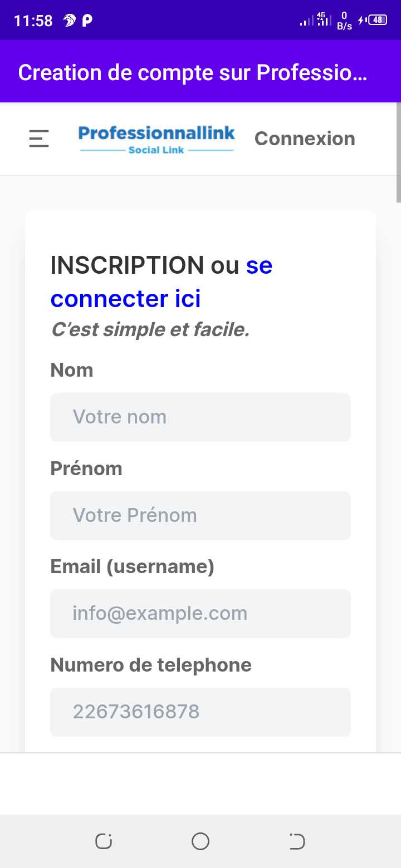Select the Numero de telephone field
The height and width of the screenshot is (868, 401).
click(200, 712)
